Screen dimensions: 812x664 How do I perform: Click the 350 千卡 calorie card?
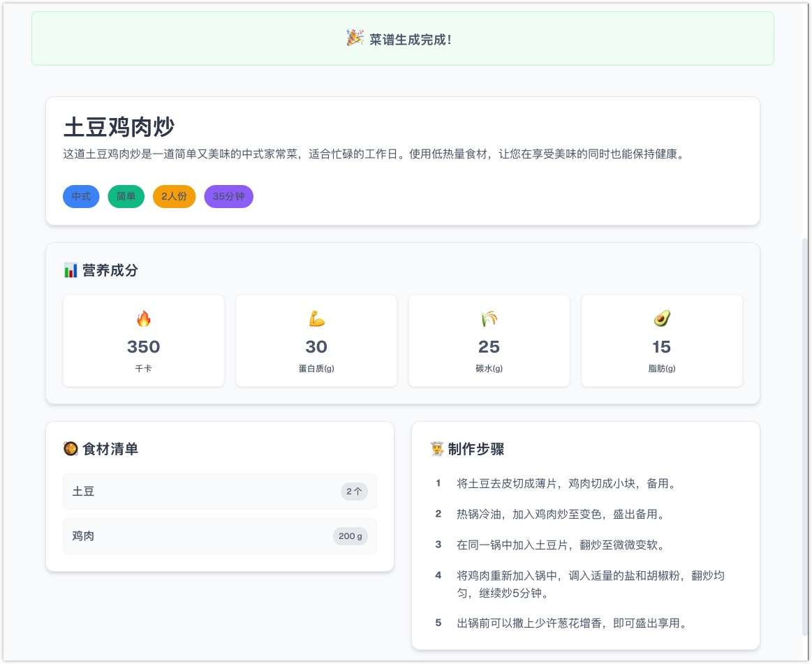click(x=144, y=341)
